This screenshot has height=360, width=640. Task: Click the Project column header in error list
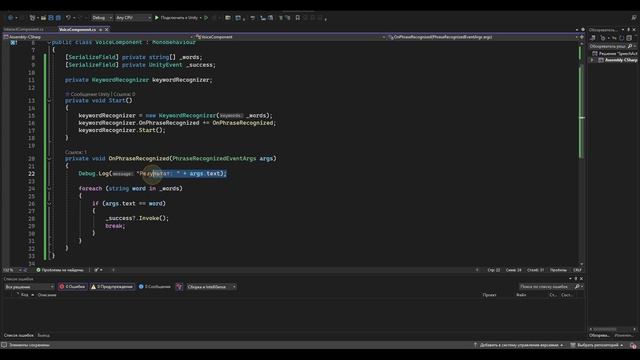click(x=489, y=295)
